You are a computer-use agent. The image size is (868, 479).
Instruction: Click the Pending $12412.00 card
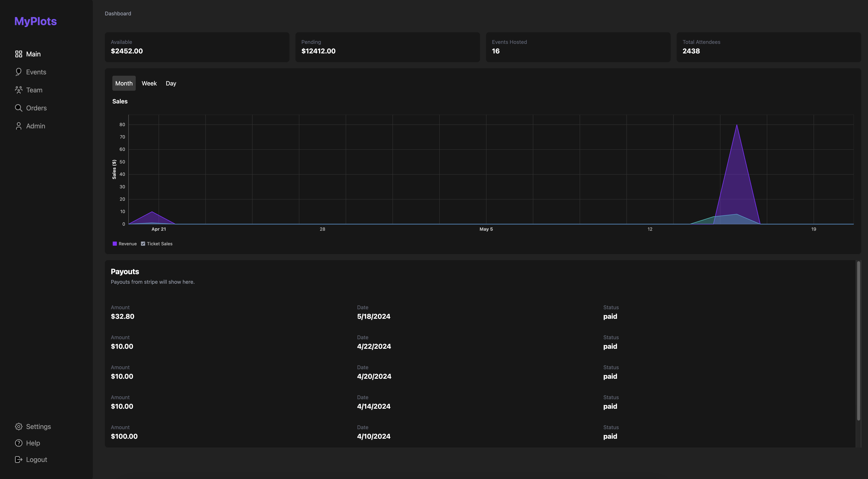(x=388, y=47)
